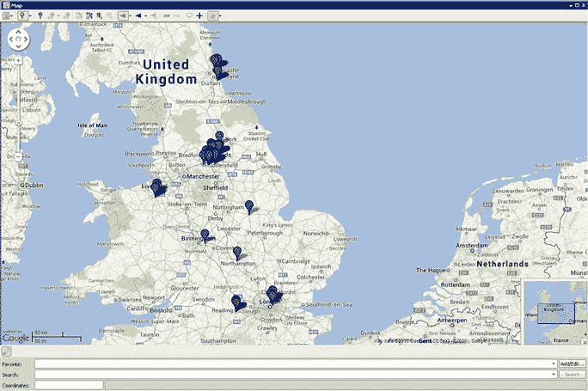Expand the map layers icon dropdown arrow
The image size is (588, 391).
[x=12, y=16]
